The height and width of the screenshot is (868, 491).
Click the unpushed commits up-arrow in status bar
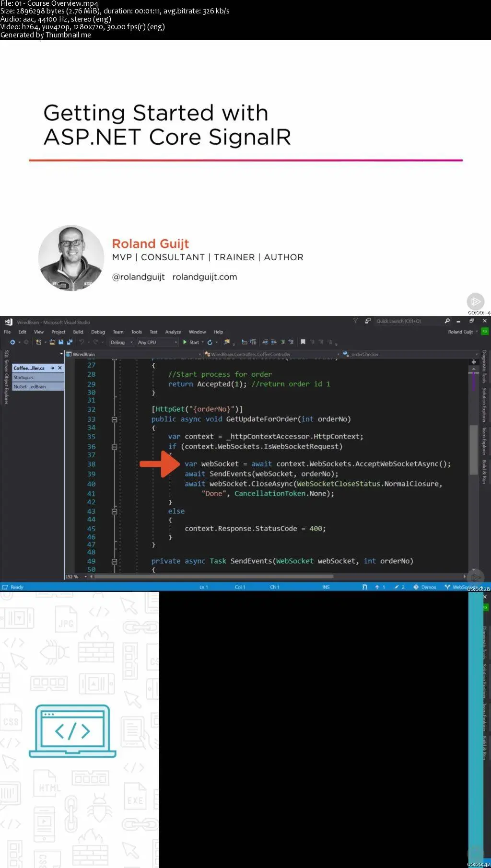click(377, 587)
